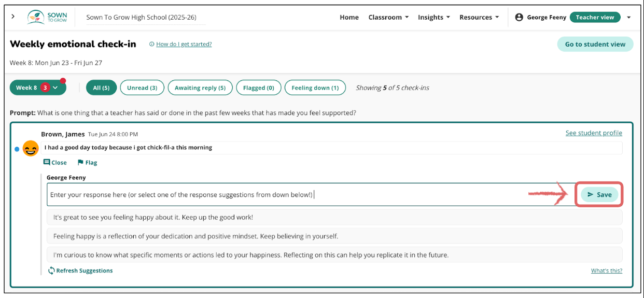Click the Weekly emotional check-in heading
The height and width of the screenshot is (298, 644).
(x=73, y=44)
